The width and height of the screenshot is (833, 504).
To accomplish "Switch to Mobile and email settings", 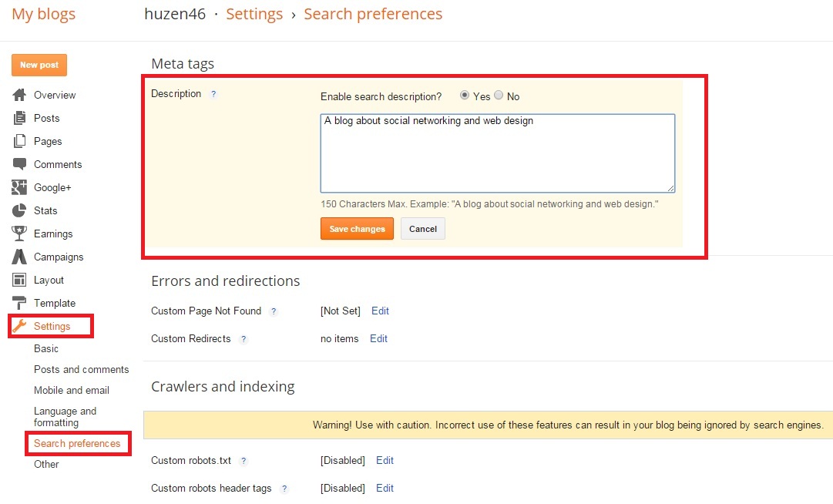I will pyautogui.click(x=72, y=390).
